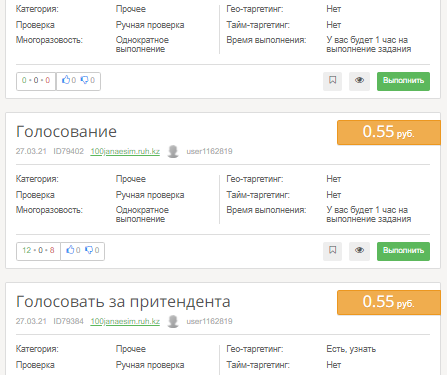Click Однократное выполнение in Голосование card
Viewport: 447px width, 375px height.
click(x=142, y=214)
